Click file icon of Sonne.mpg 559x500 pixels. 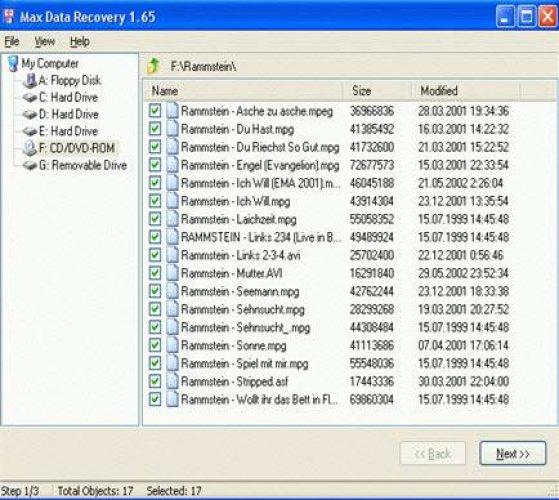click(x=172, y=345)
